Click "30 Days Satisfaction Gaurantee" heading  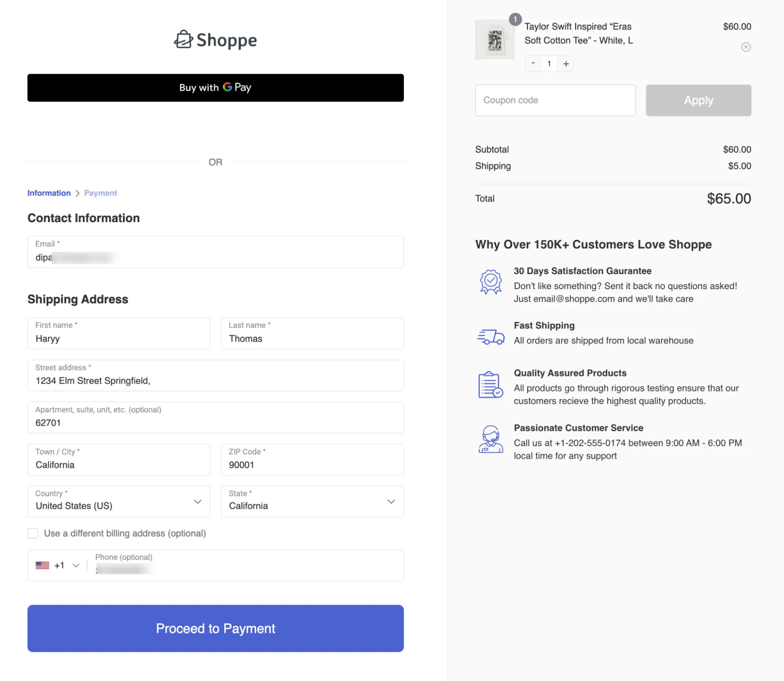[582, 271]
